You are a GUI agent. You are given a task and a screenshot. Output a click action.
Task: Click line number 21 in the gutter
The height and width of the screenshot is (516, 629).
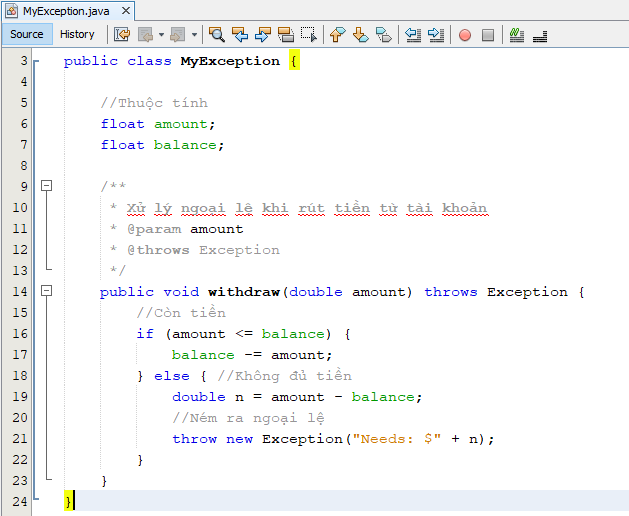coord(20,439)
